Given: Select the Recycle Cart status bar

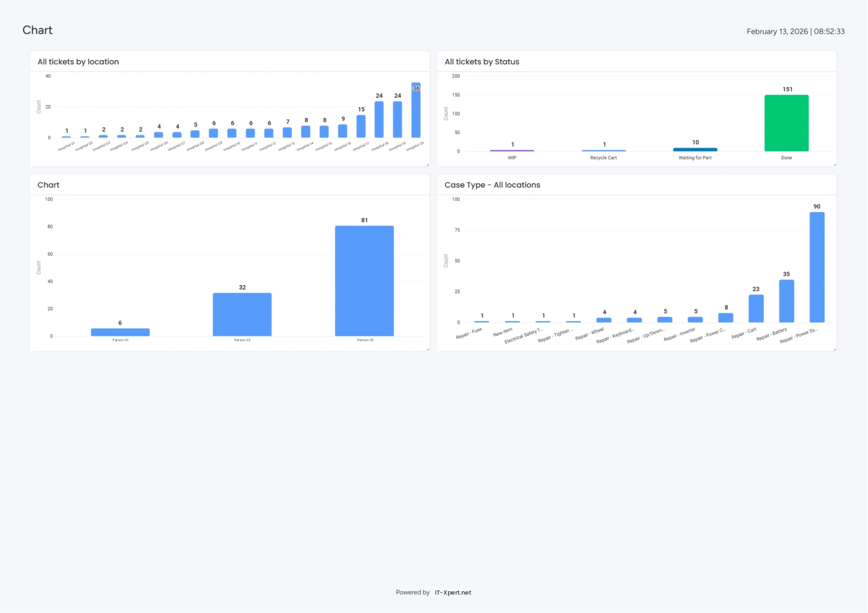Looking at the screenshot, I should click(604, 151).
